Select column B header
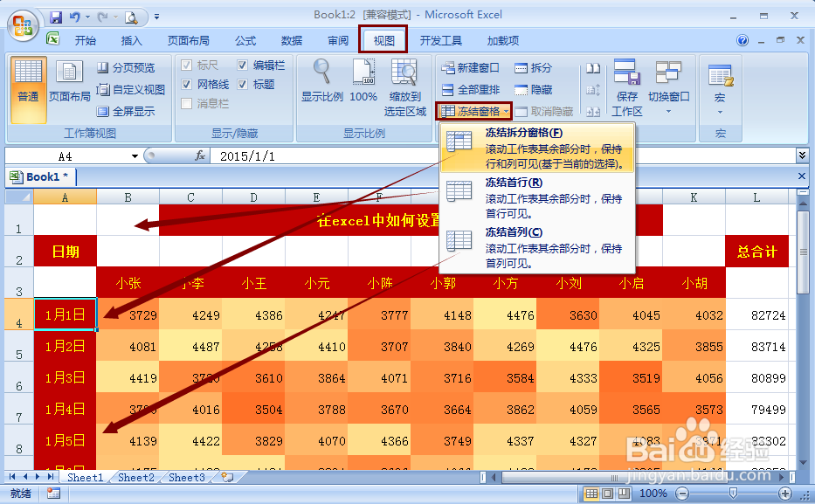The width and height of the screenshot is (815, 504). [x=128, y=197]
